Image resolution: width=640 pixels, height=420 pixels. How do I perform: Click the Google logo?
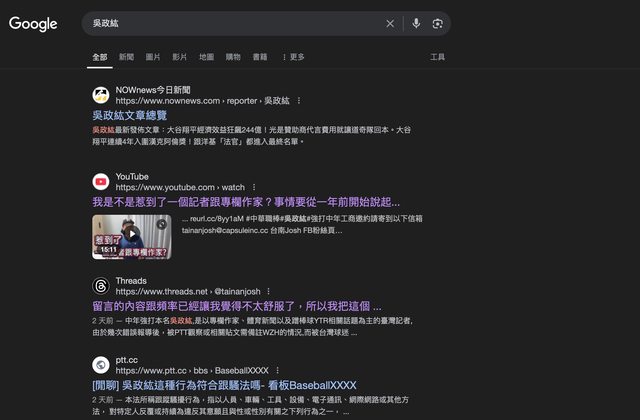pos(33,24)
